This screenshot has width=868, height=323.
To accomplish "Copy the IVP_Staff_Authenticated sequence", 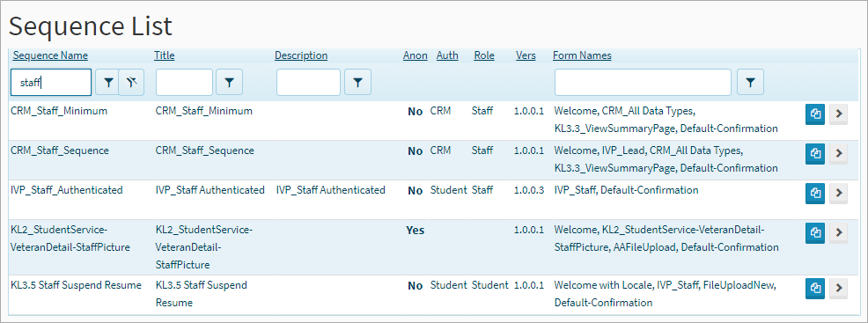I will coord(815,193).
